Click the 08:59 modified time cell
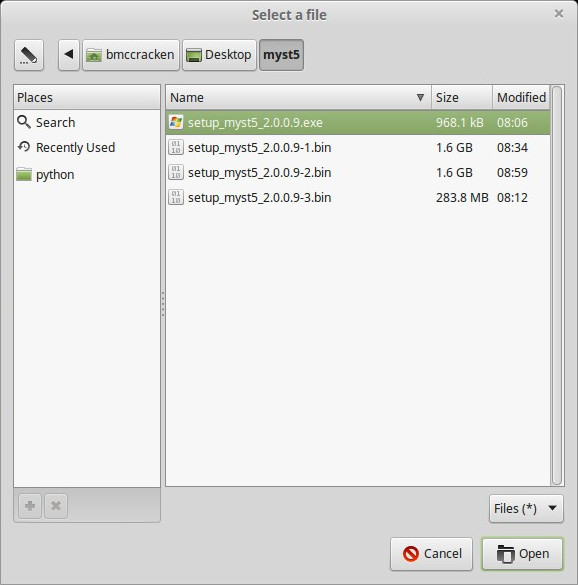The height and width of the screenshot is (585, 578). (x=512, y=172)
